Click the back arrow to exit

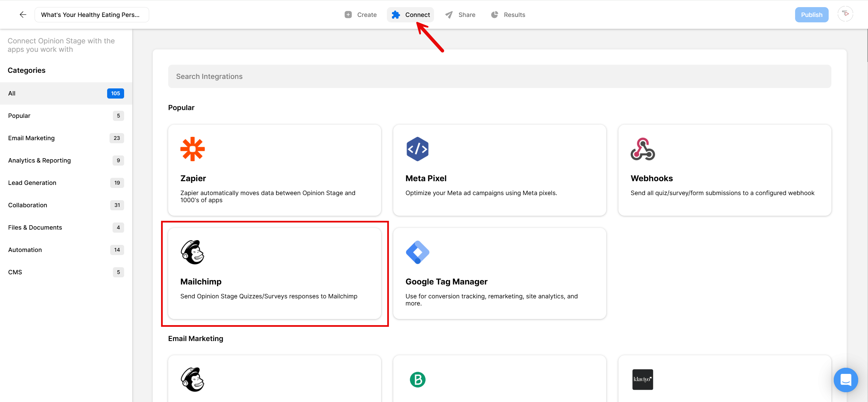(22, 14)
